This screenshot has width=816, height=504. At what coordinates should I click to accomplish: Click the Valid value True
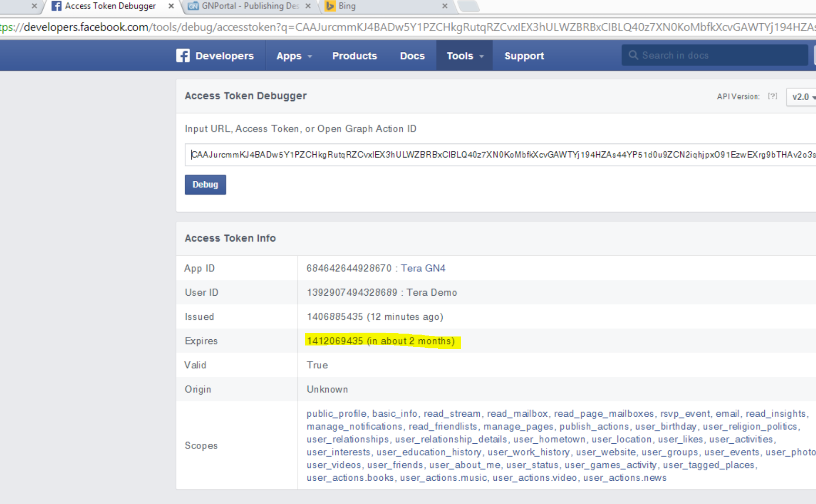(317, 365)
